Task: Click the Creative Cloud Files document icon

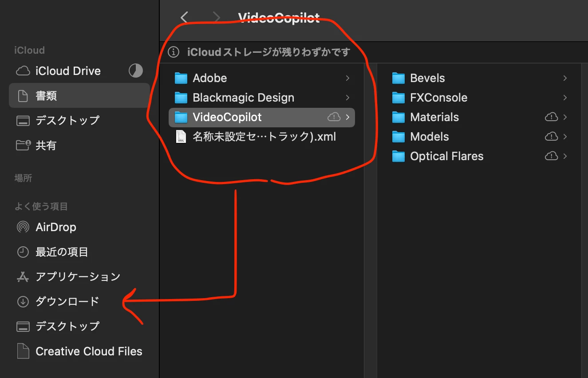Action: tap(23, 351)
